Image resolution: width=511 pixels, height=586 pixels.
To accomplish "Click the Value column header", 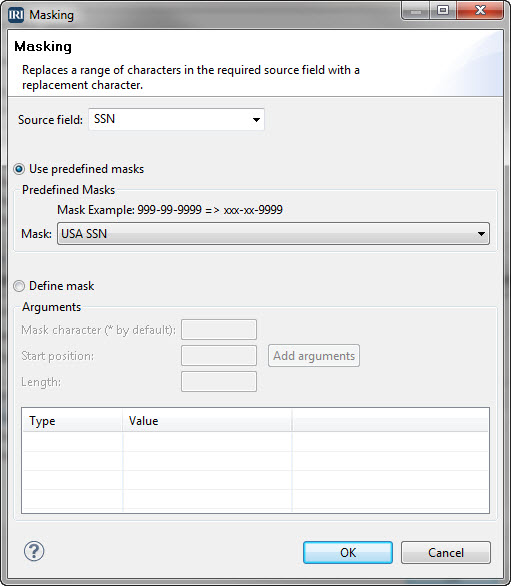I will pyautogui.click(x=207, y=421).
